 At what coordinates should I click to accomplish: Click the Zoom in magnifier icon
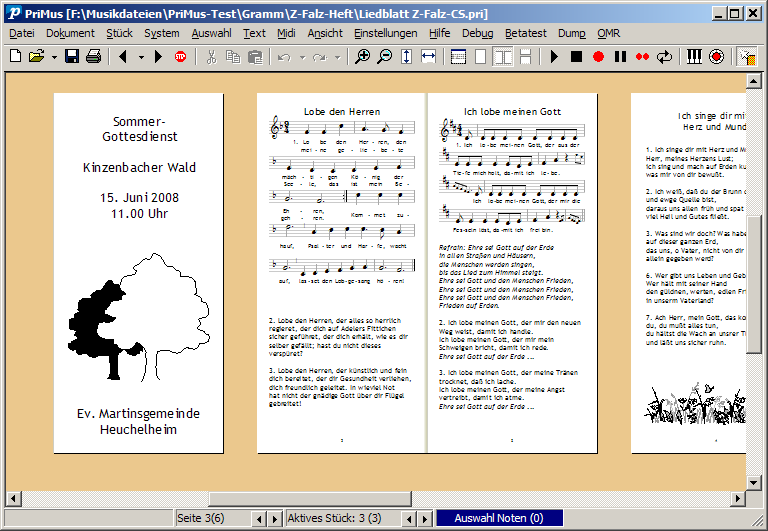coord(363,57)
